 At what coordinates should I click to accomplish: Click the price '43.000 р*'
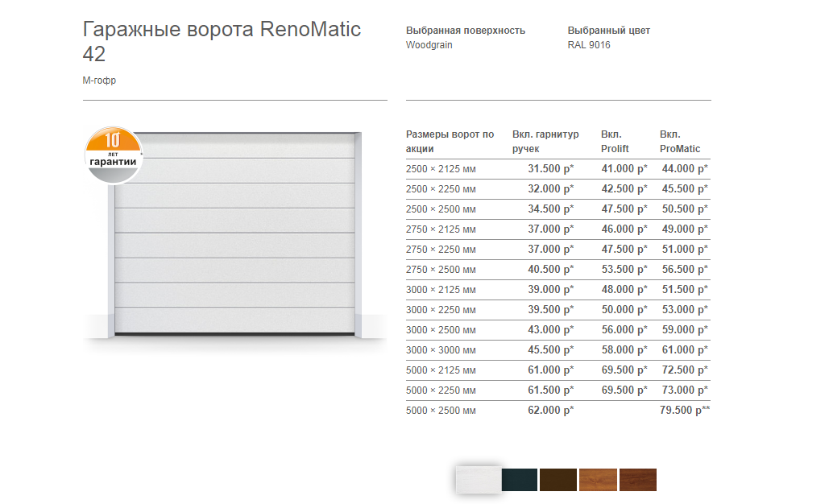click(550, 329)
